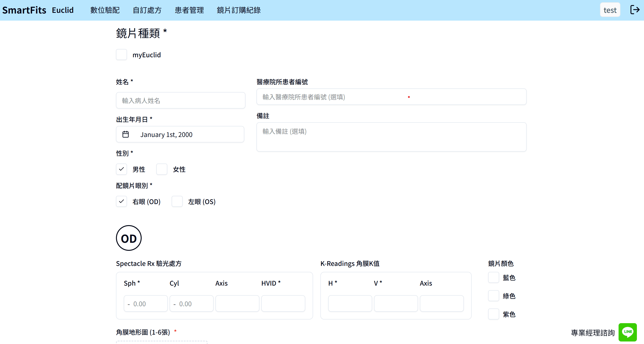
Task: Check the 女性 gender checkbox
Action: click(162, 169)
